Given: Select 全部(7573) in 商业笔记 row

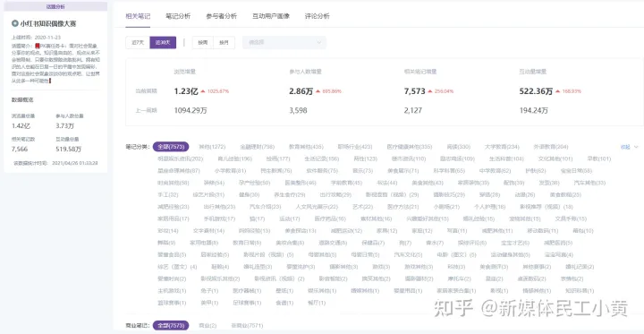Looking at the screenshot, I should click(171, 326).
